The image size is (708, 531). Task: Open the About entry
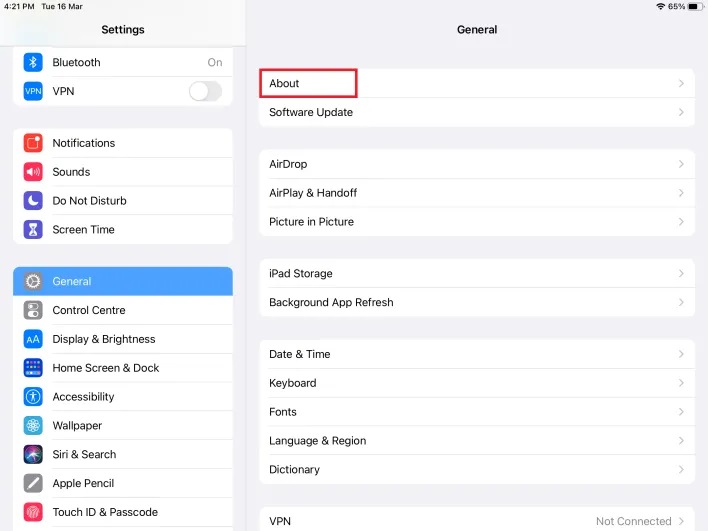pyautogui.click(x=477, y=83)
